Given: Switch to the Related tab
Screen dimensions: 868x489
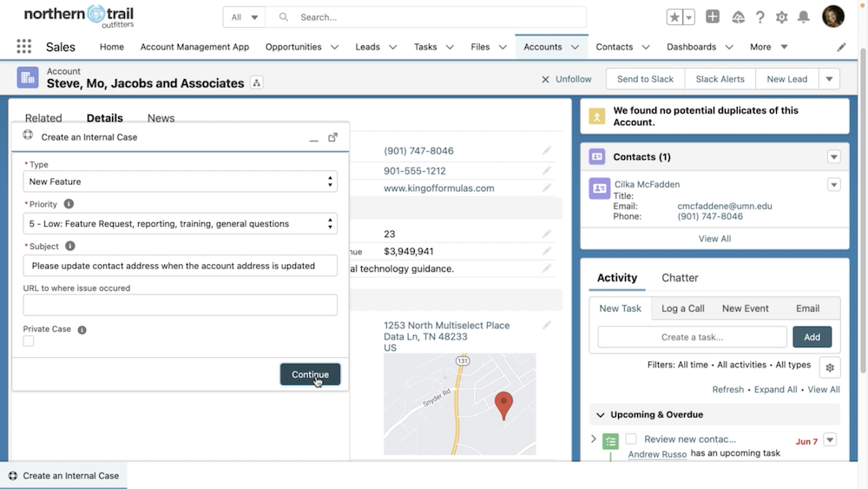Looking at the screenshot, I should pyautogui.click(x=43, y=118).
